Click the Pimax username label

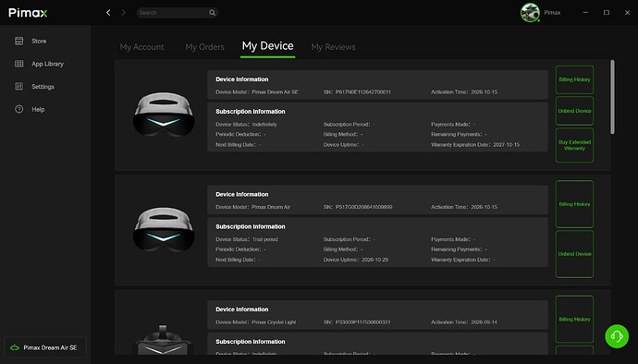(x=552, y=13)
